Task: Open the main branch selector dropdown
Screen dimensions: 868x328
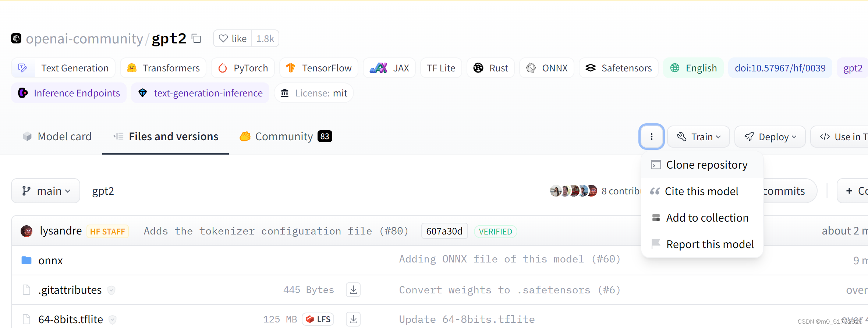Action: click(46, 191)
